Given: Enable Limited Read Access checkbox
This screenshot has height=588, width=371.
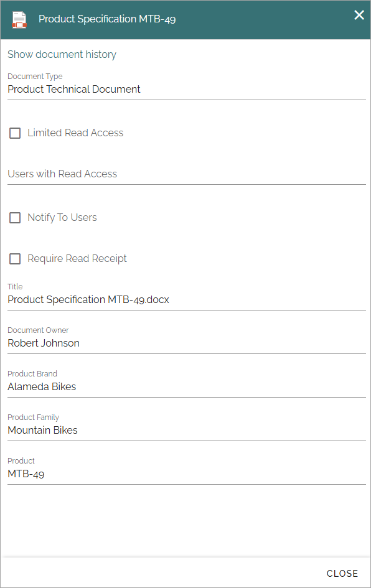Looking at the screenshot, I should pyautogui.click(x=15, y=133).
